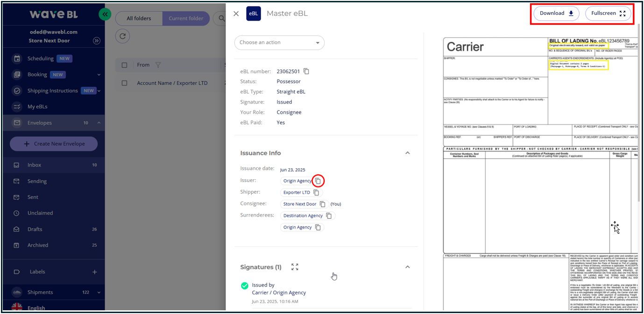Go to My eBLs
Viewport: 644px width, 314px height.
coord(37,106)
